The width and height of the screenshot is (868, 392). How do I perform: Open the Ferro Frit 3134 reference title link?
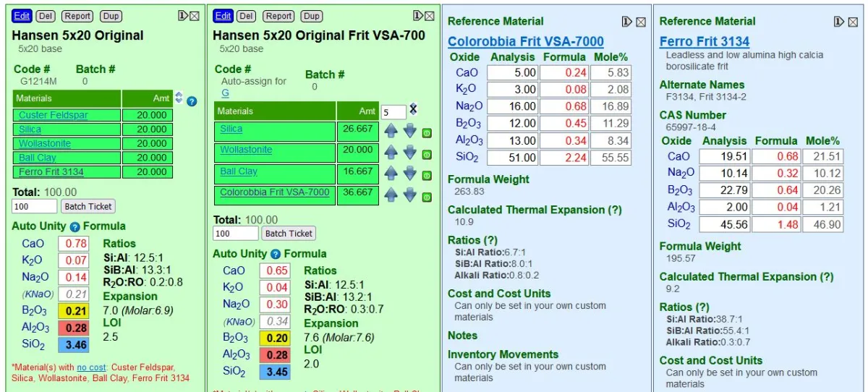705,42
